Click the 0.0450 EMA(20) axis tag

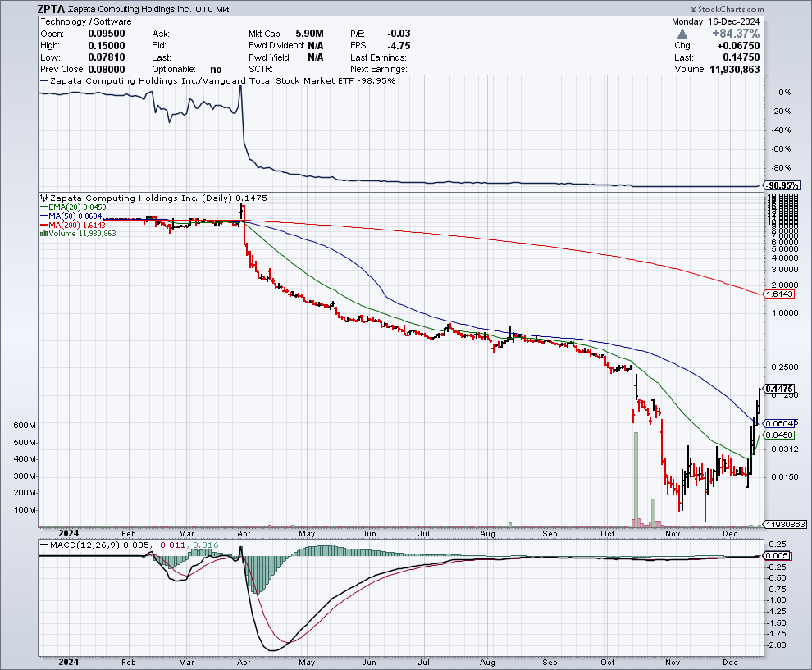pyautogui.click(x=779, y=435)
